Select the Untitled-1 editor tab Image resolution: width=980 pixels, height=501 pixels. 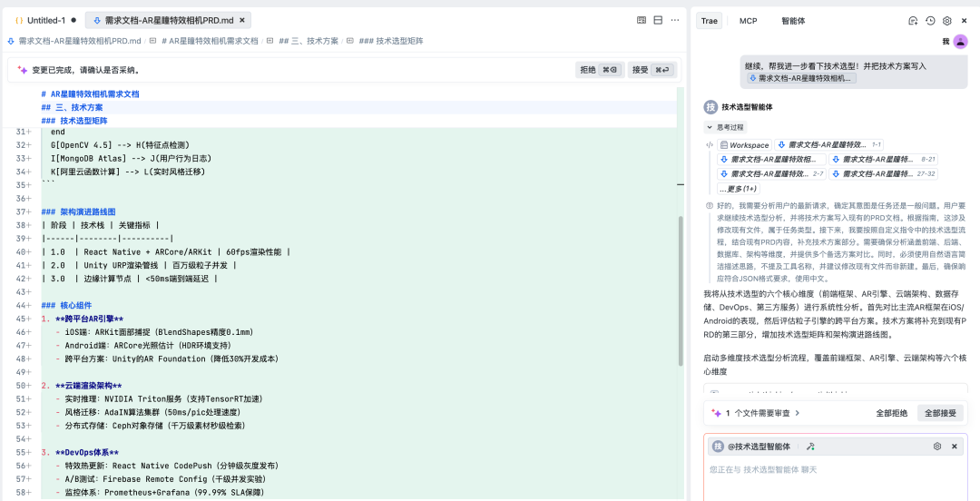click(x=41, y=20)
